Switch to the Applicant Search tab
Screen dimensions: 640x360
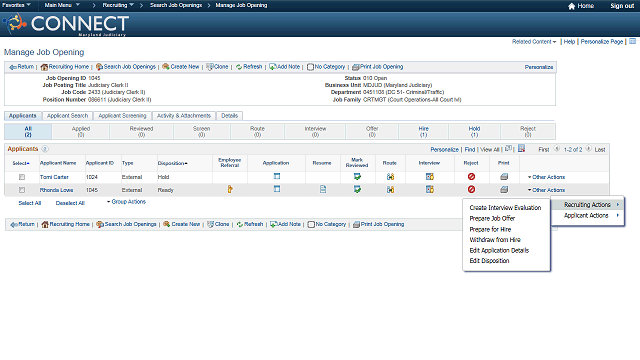pyautogui.click(x=67, y=116)
